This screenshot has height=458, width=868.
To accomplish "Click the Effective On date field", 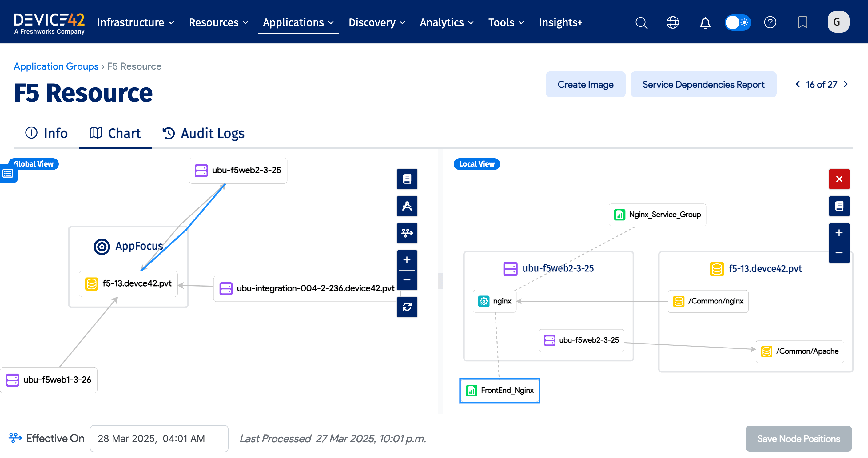I will point(159,438).
